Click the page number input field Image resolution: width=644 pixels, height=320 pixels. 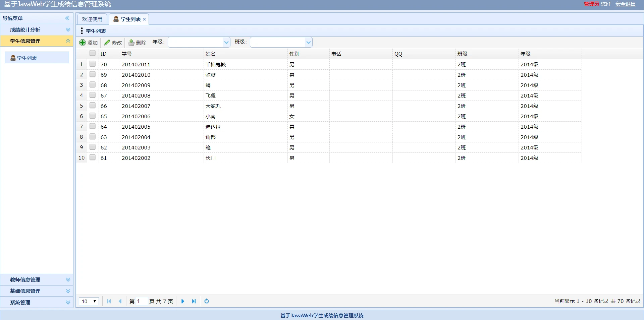[x=142, y=301]
